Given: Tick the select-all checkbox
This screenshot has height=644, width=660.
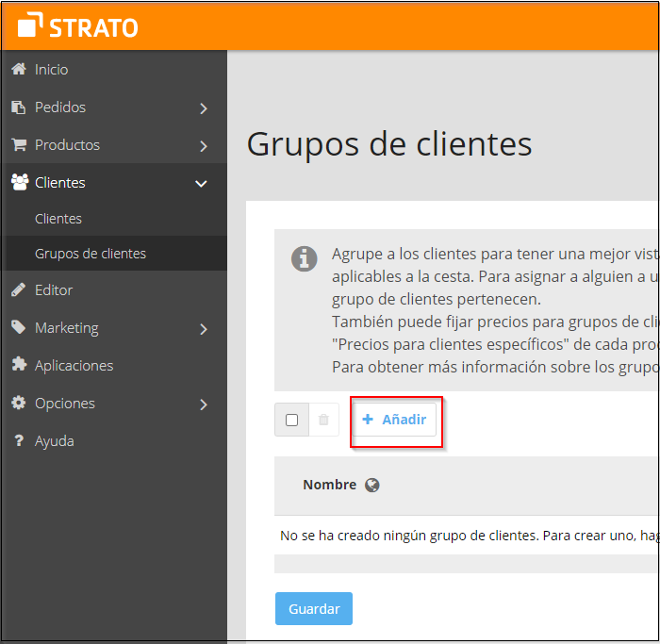Looking at the screenshot, I should pyautogui.click(x=291, y=420).
